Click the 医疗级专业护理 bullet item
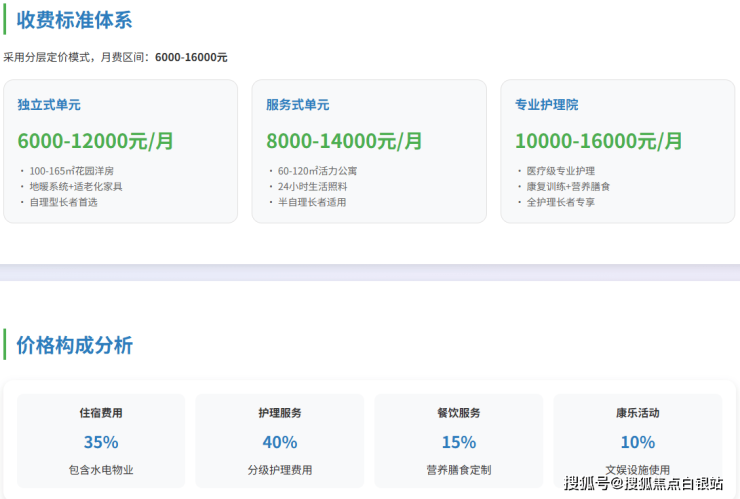This screenshot has width=740, height=499. 561,171
